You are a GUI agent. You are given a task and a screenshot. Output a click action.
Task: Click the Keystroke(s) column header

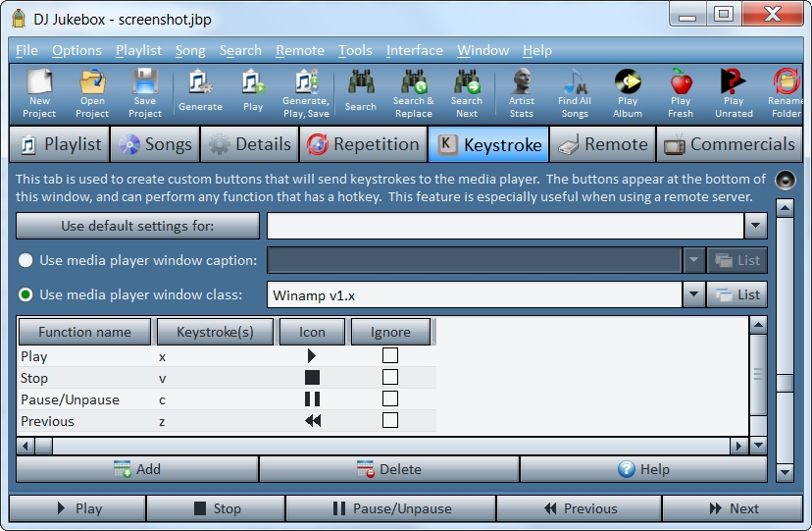pos(215,332)
